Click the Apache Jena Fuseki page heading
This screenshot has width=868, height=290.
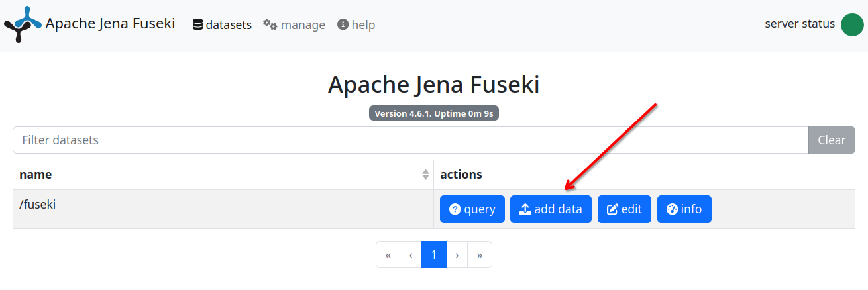tap(434, 85)
